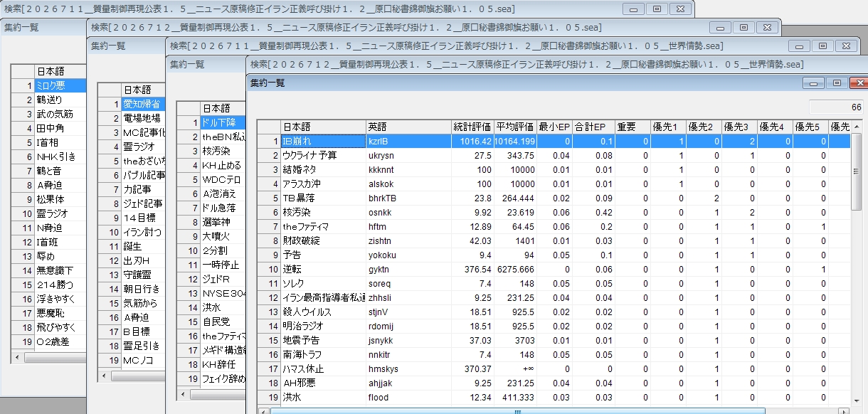Select the WDCテロ row
Image resolution: width=868 pixels, height=414 pixels.
point(223,179)
